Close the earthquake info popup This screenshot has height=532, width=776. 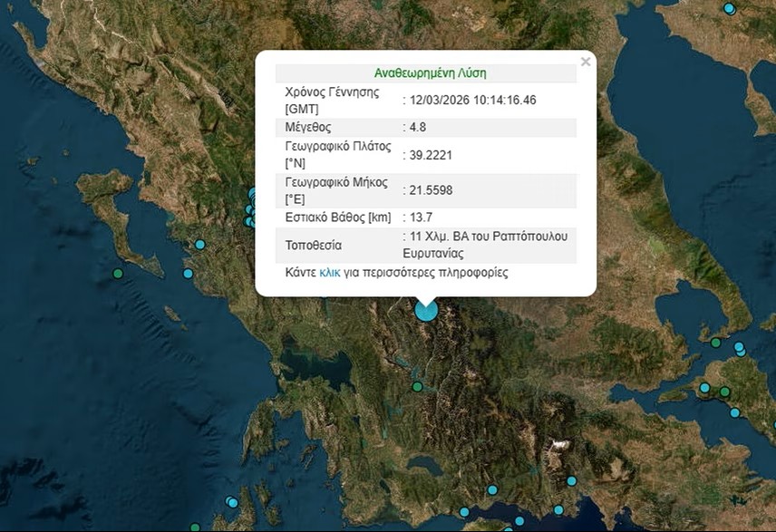tap(586, 62)
